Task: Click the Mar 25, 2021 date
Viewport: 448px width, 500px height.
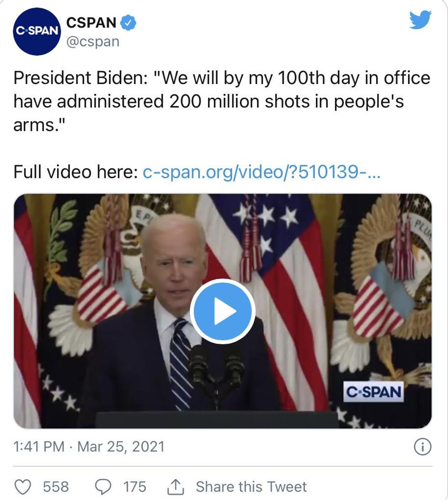Action: click(121, 446)
